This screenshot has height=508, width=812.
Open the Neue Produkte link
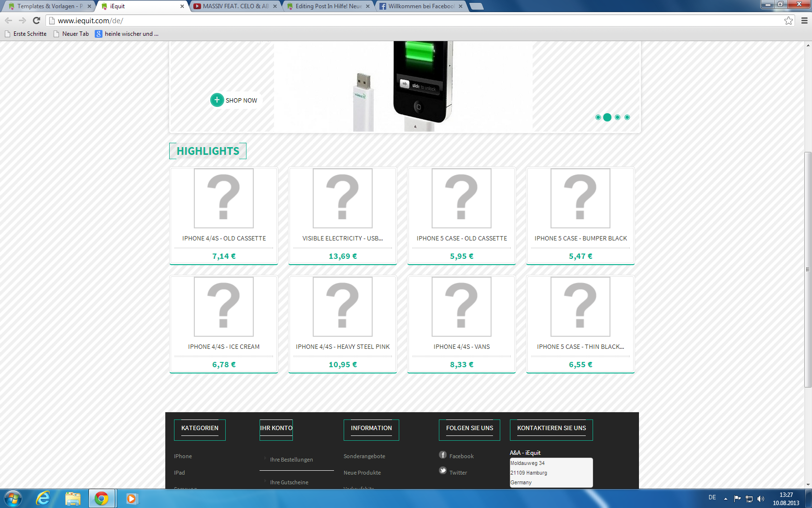tap(362, 473)
